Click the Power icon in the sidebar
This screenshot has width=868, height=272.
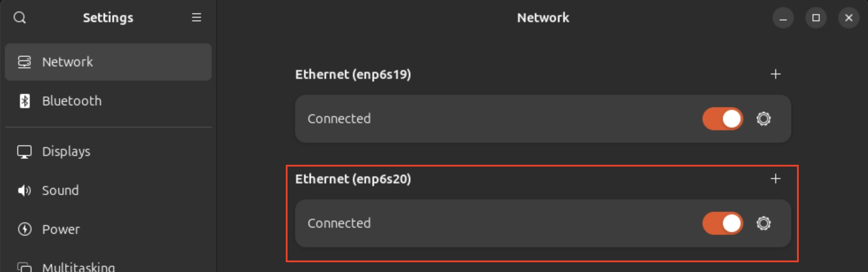[x=24, y=229]
